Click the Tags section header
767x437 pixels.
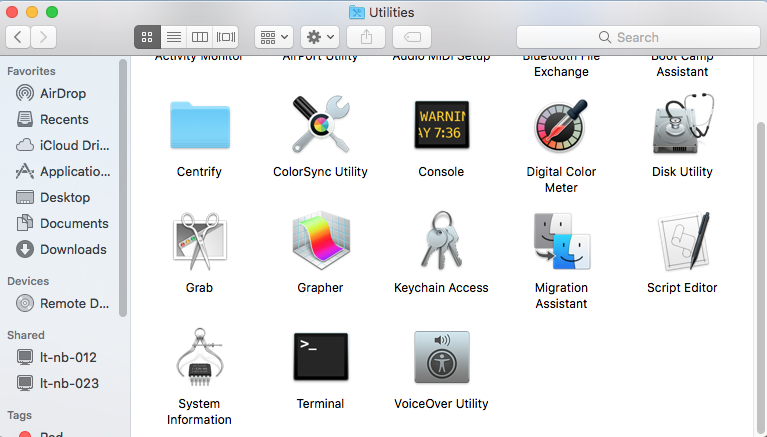[19, 415]
